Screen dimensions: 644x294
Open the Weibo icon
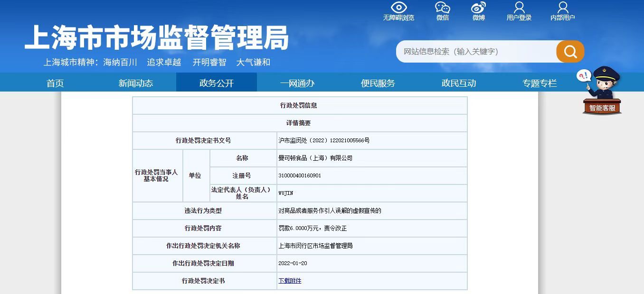coord(478,8)
